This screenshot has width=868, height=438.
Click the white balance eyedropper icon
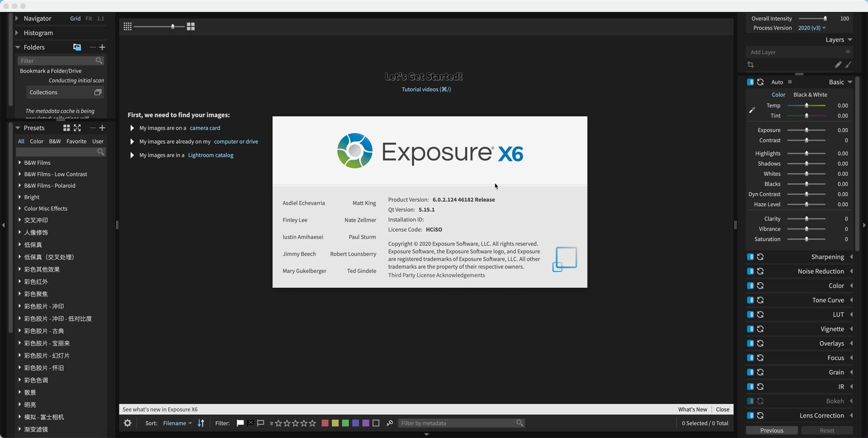(752, 110)
